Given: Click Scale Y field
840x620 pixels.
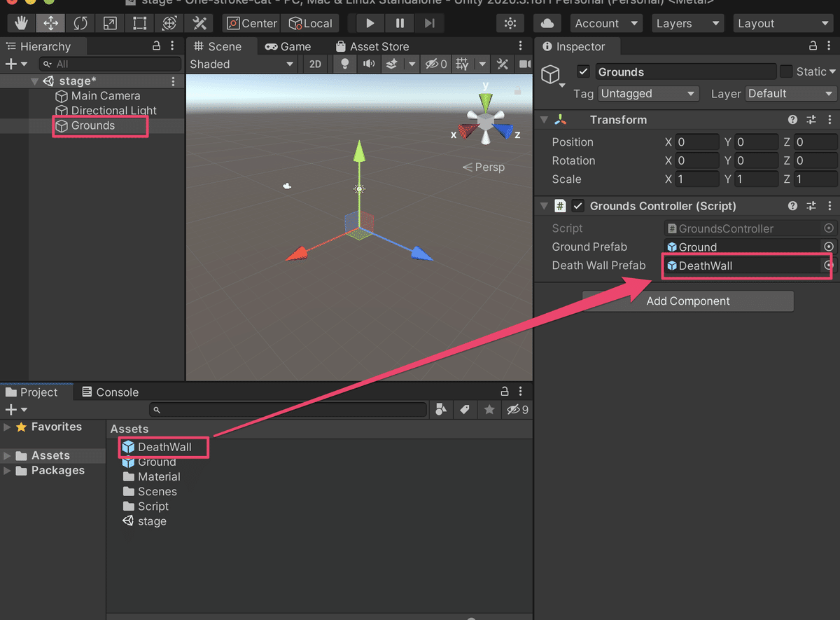Looking at the screenshot, I should click(x=756, y=179).
